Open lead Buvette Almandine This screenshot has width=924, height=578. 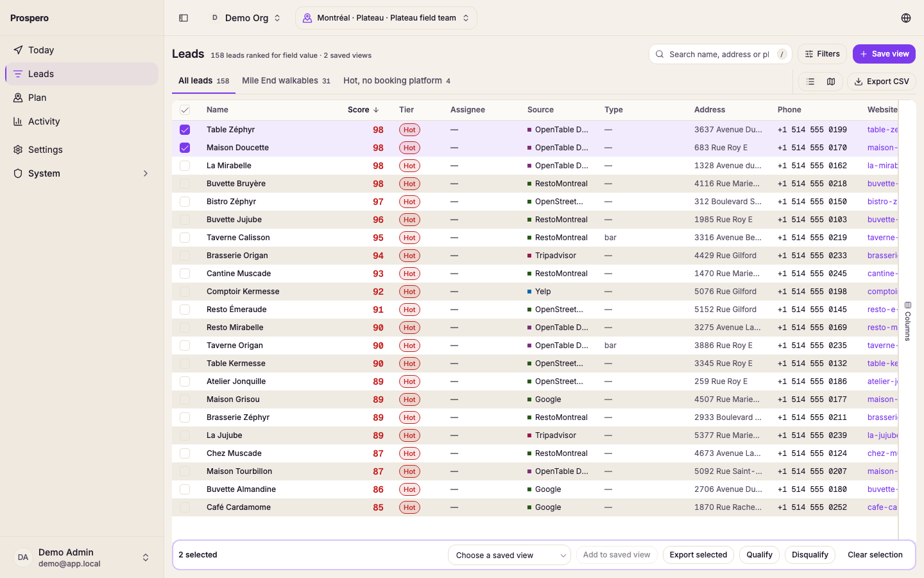(x=241, y=489)
